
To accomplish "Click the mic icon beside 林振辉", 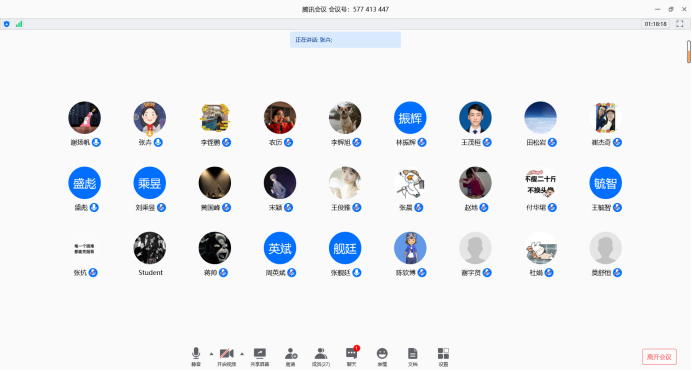I will pos(422,142).
